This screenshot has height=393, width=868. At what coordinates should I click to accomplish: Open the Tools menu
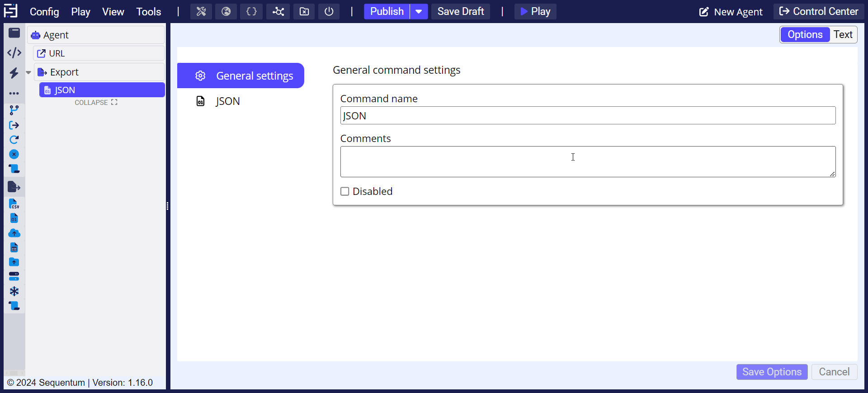pos(149,12)
